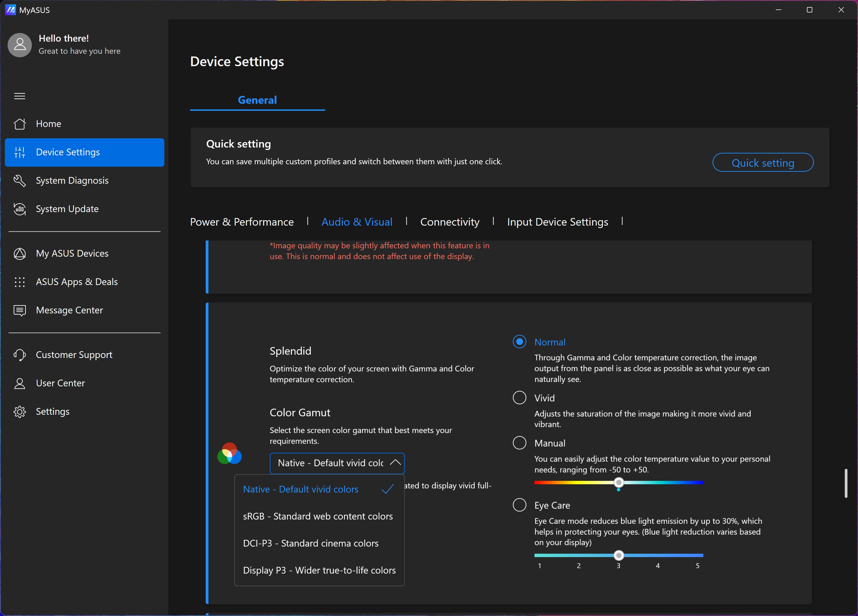Click the My ASUS Devices icon
Image resolution: width=858 pixels, height=616 pixels.
click(20, 253)
